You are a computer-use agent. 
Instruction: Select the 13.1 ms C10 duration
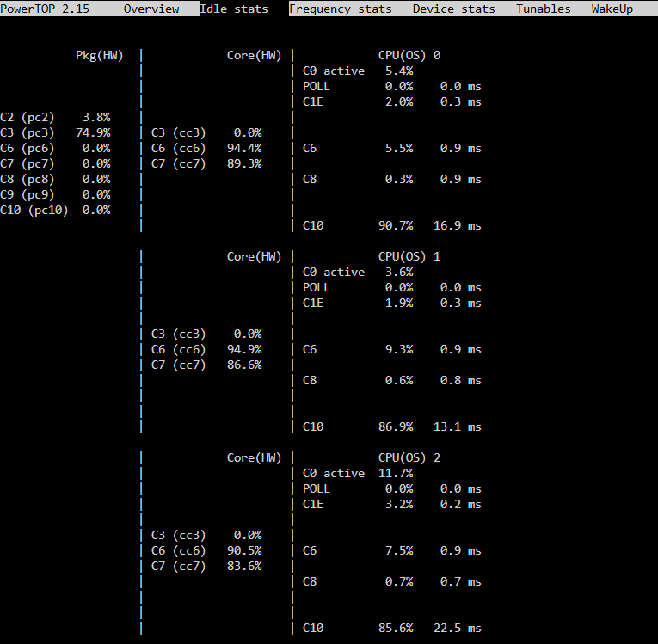click(x=458, y=426)
